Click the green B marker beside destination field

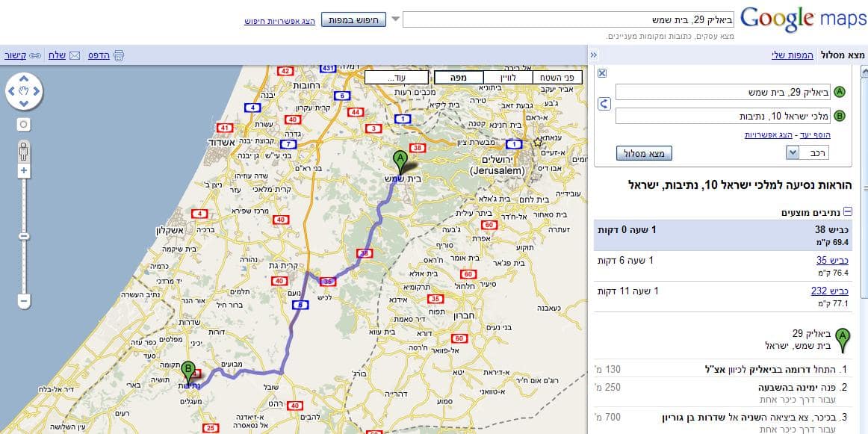pos(840,116)
